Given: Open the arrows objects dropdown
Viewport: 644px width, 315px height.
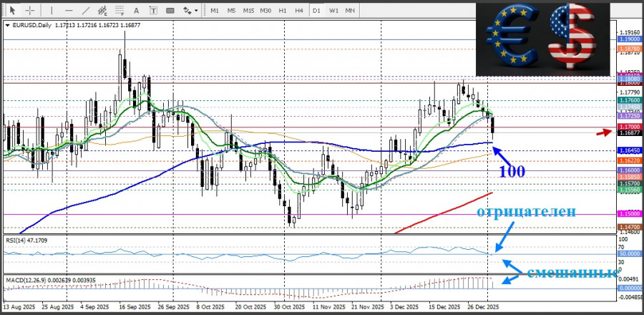Looking at the screenshot, I should tap(190, 11).
